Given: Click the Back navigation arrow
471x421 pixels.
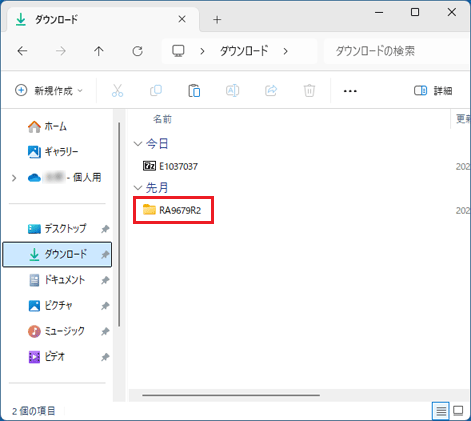Looking at the screenshot, I should coord(22,51).
